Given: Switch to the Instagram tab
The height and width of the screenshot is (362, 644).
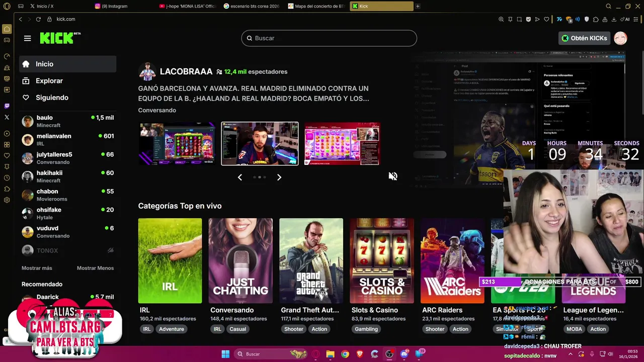Looking at the screenshot, I should [124, 6].
